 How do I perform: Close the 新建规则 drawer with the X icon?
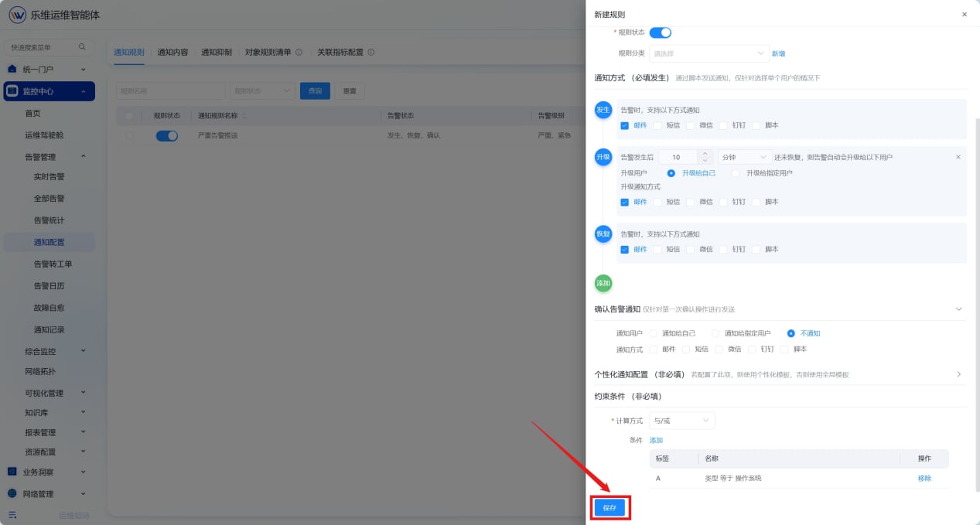[964, 15]
